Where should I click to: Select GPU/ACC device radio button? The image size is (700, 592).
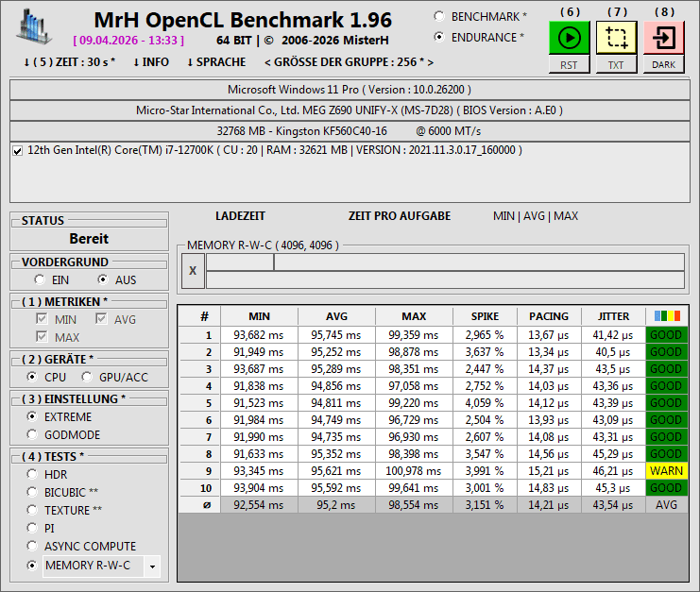(x=87, y=377)
